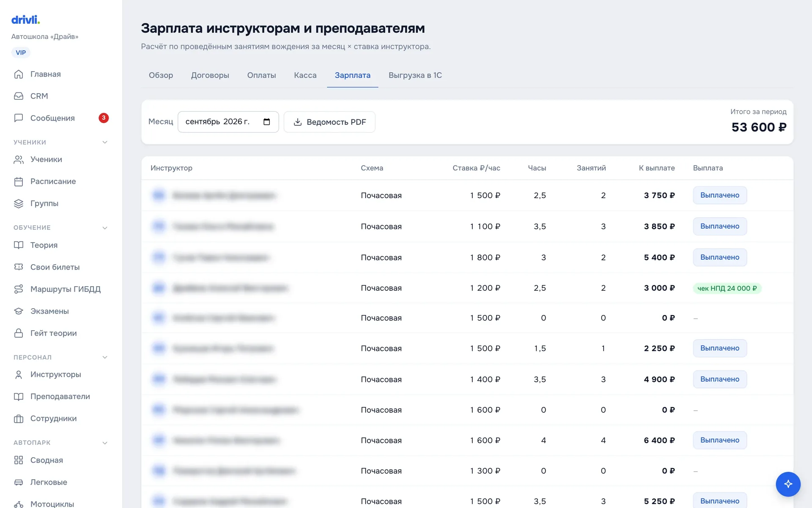Click the calendar picker icon in month field

(267, 122)
